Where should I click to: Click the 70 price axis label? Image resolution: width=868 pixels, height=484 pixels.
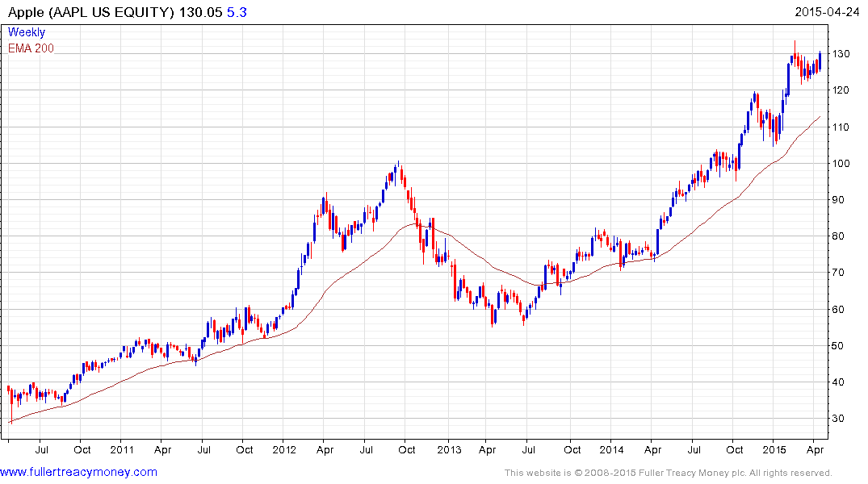tap(838, 273)
